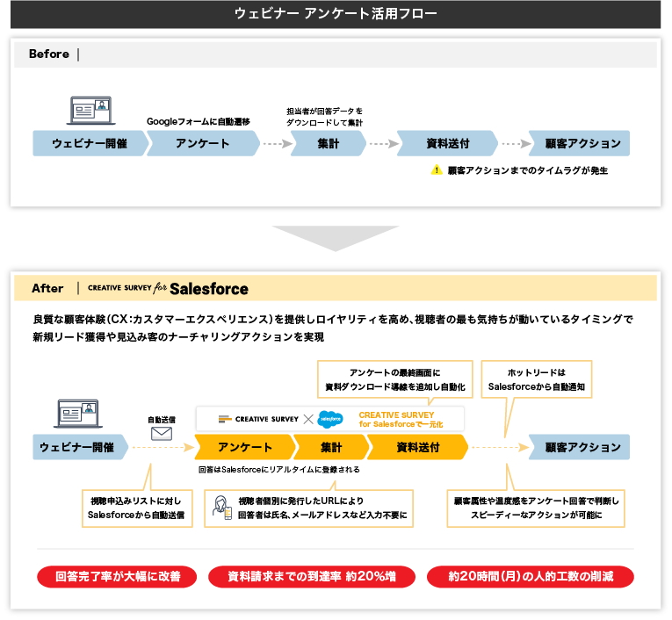Click the envelope auto-send mail icon
Screen dimensions: 672x620
tap(162, 434)
